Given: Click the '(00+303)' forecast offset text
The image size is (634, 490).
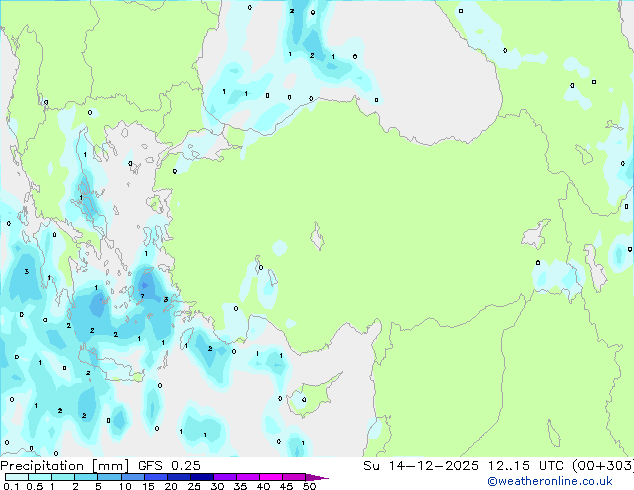Looking at the screenshot, I should coord(602,466).
